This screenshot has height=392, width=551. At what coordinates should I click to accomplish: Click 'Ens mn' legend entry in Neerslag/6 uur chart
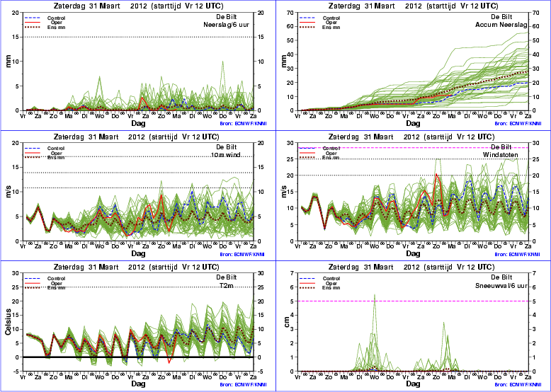pos(56,27)
